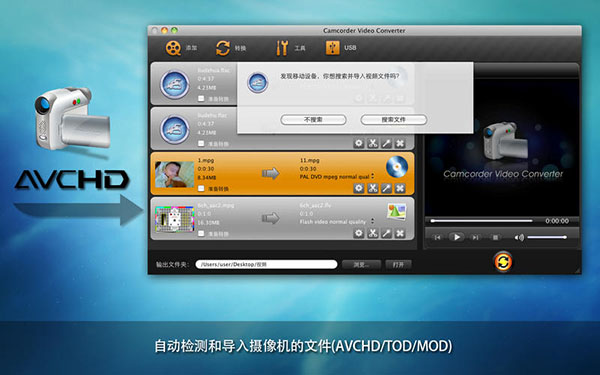Click the green zoom window button
The width and height of the screenshot is (600, 375).
(x=174, y=30)
